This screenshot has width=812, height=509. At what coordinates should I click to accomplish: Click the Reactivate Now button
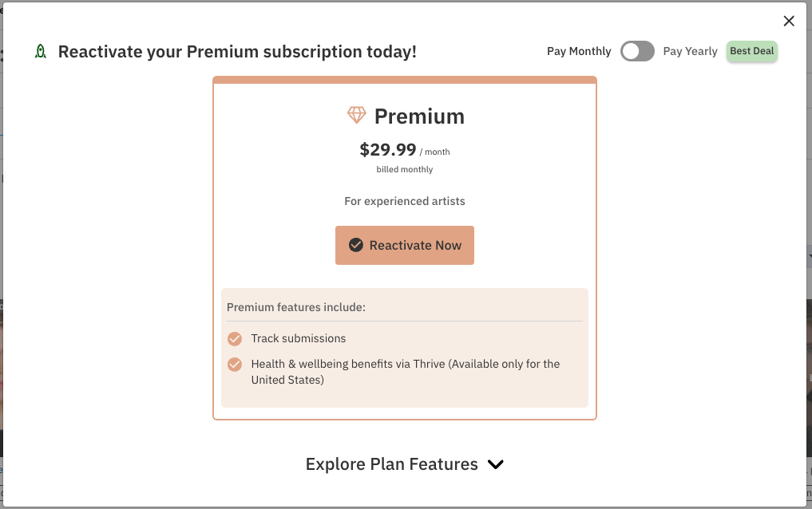click(405, 245)
